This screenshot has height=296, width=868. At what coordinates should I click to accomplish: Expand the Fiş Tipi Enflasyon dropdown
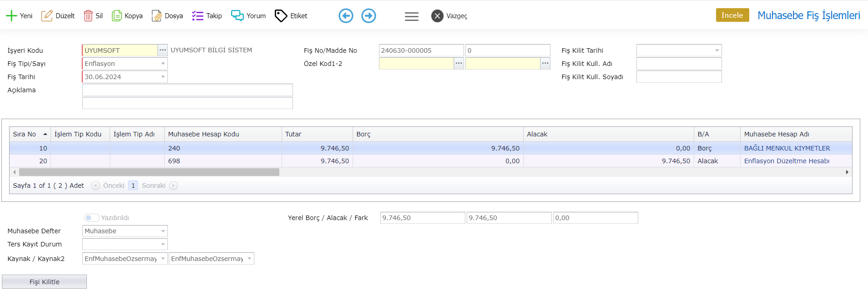(x=163, y=64)
